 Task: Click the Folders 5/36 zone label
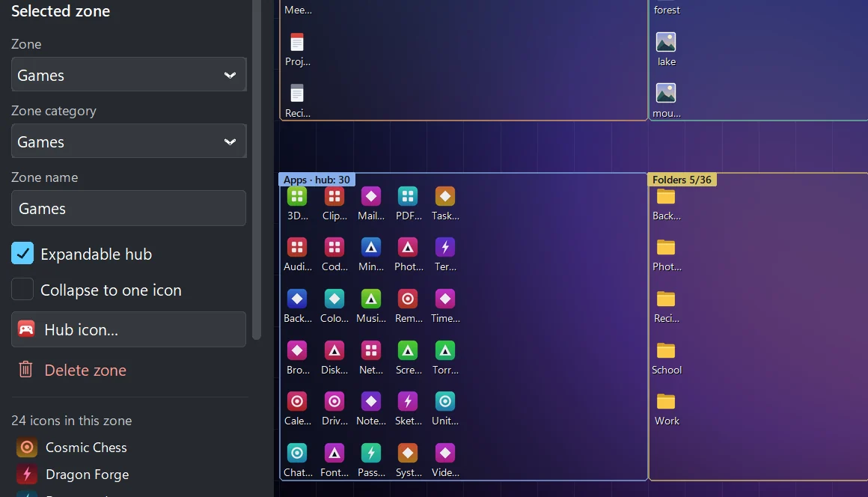click(682, 180)
